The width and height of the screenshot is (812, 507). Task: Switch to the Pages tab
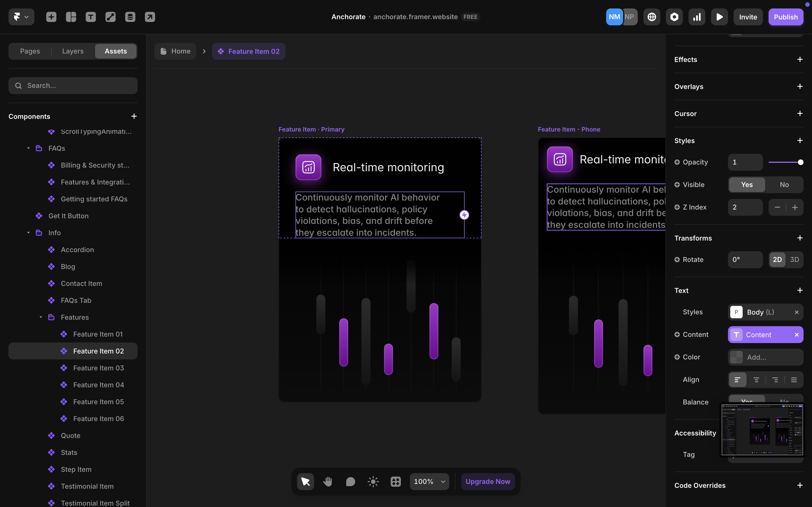[30, 51]
